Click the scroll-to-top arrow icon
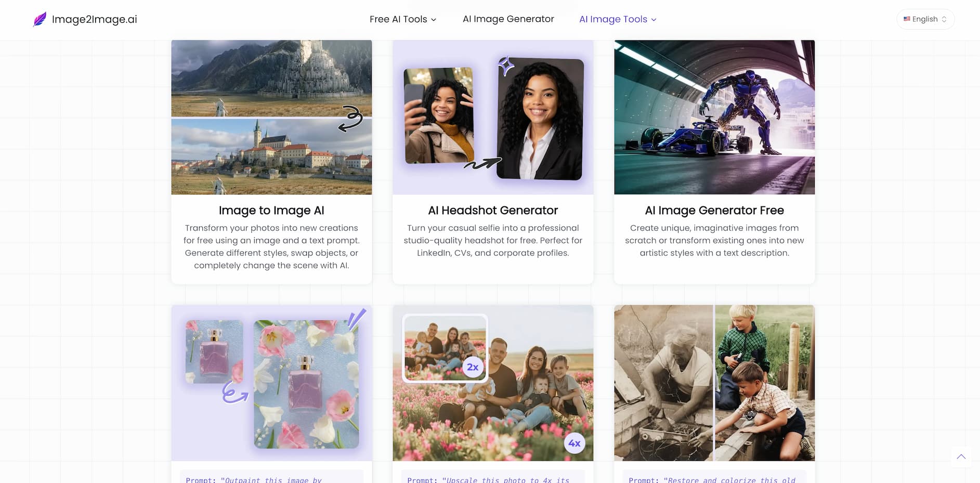 point(961,456)
